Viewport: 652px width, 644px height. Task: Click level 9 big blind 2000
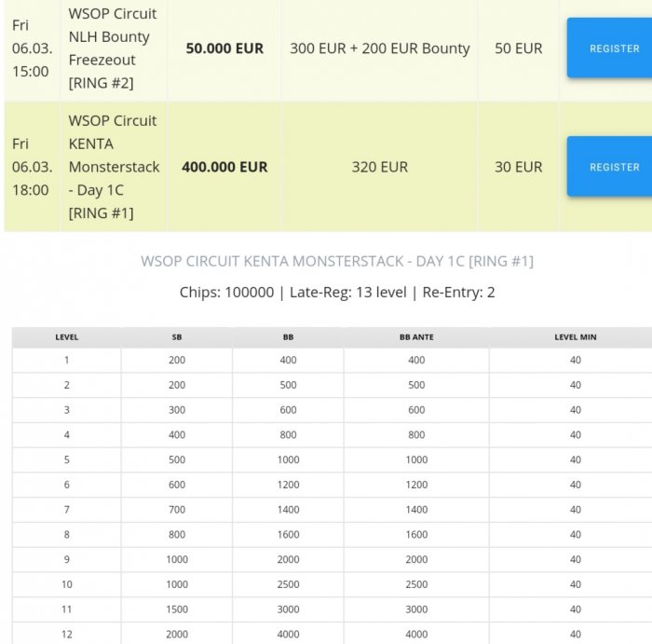tap(288, 560)
